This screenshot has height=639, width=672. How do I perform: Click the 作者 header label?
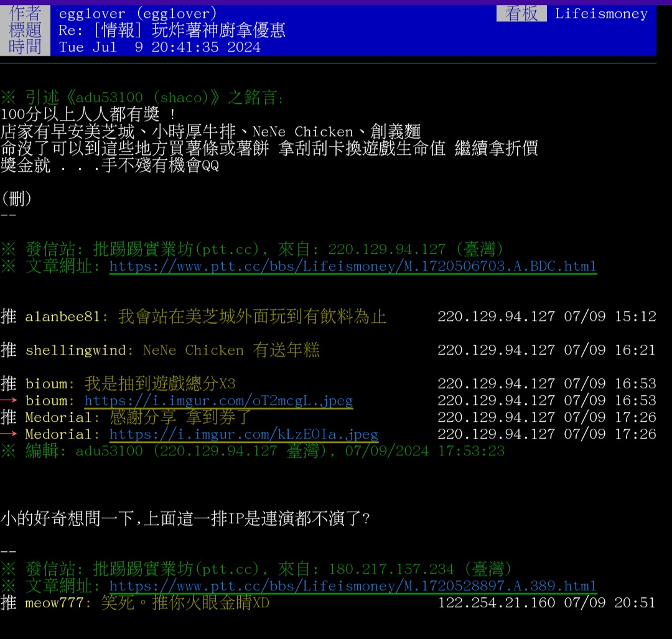[26, 13]
